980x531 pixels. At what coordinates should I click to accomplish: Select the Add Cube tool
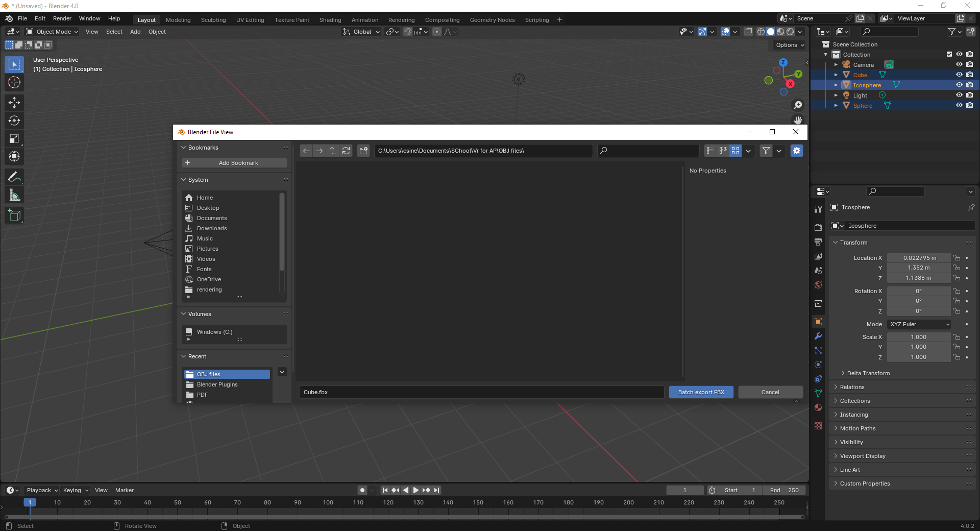(x=14, y=215)
